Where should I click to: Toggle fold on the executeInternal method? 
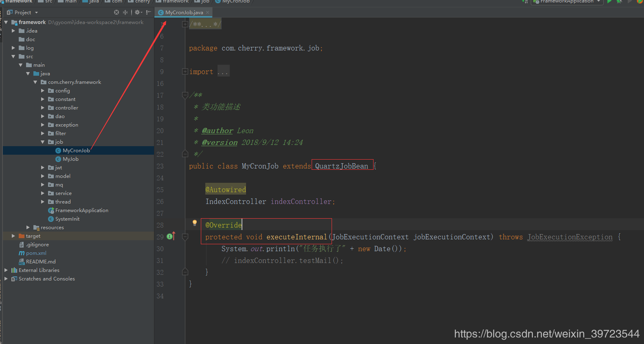coord(185,237)
